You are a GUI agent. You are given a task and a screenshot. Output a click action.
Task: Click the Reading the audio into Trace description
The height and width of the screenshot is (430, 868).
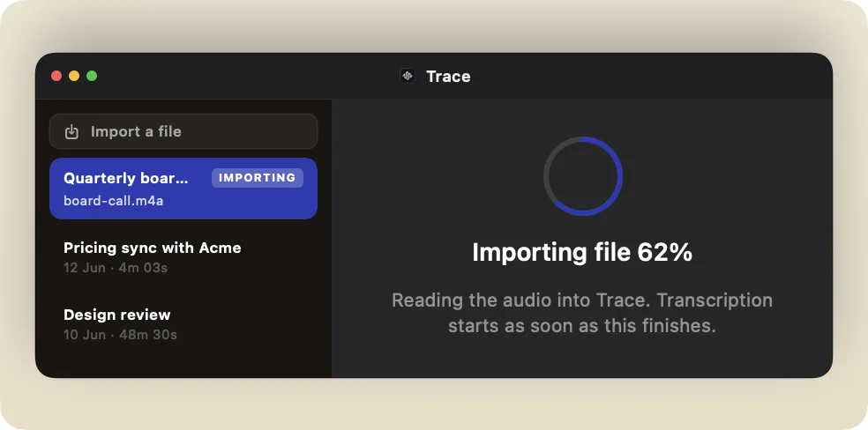(582, 313)
